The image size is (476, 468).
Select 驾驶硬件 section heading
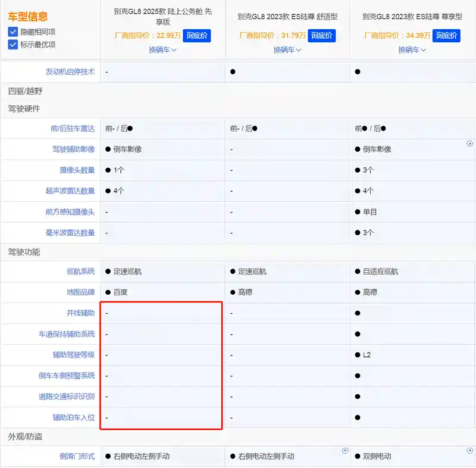coord(24,109)
